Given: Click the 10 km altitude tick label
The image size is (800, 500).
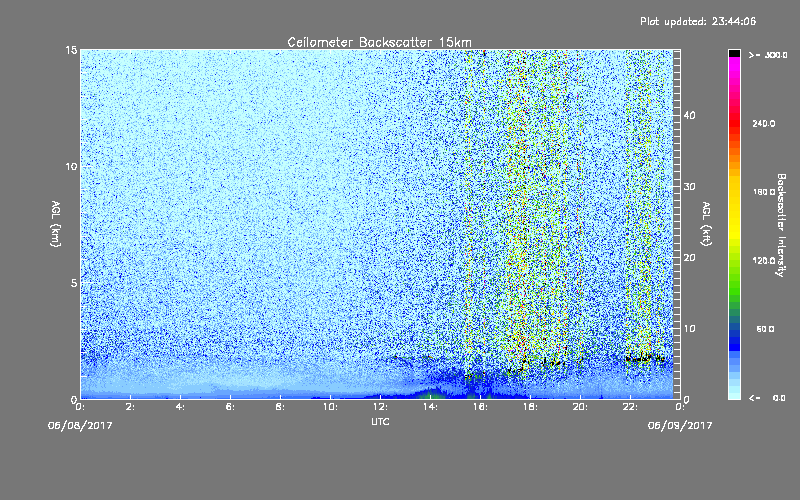Looking at the screenshot, I should tap(71, 166).
